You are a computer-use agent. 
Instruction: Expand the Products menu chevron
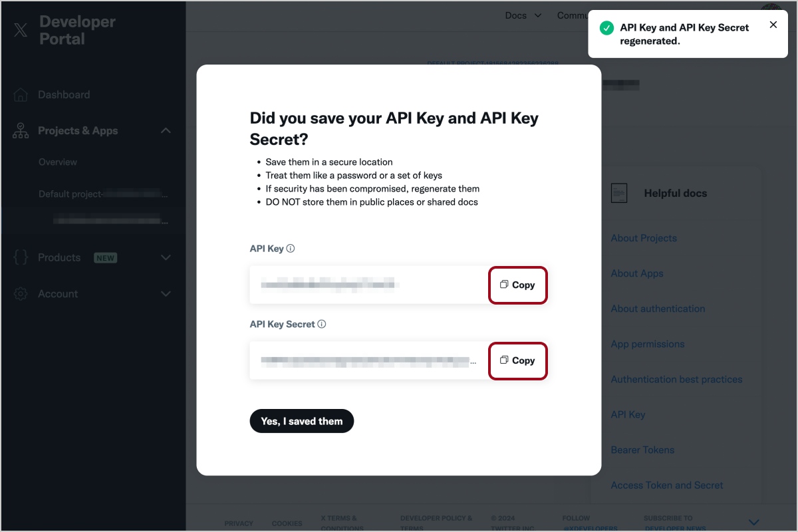[x=166, y=258]
